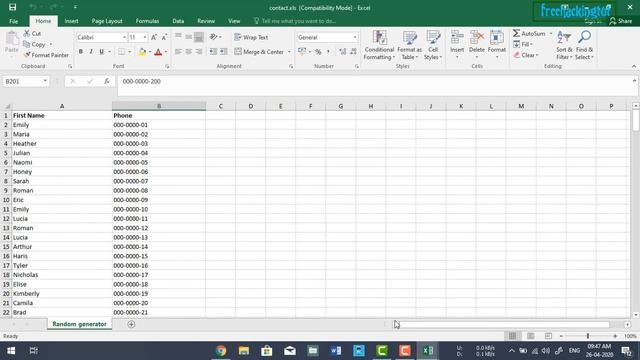
Task: Open the File tab
Action: [x=13, y=21]
